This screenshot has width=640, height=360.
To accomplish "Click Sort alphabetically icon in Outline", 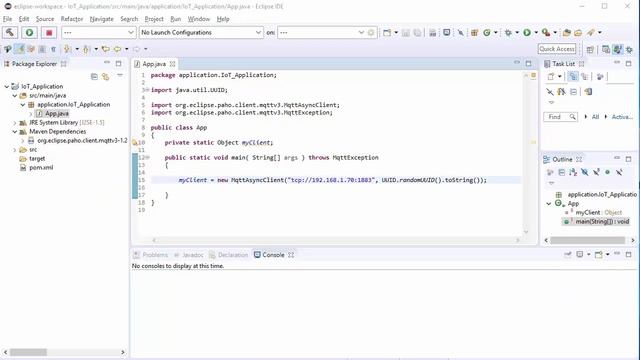I will [x=573, y=173].
